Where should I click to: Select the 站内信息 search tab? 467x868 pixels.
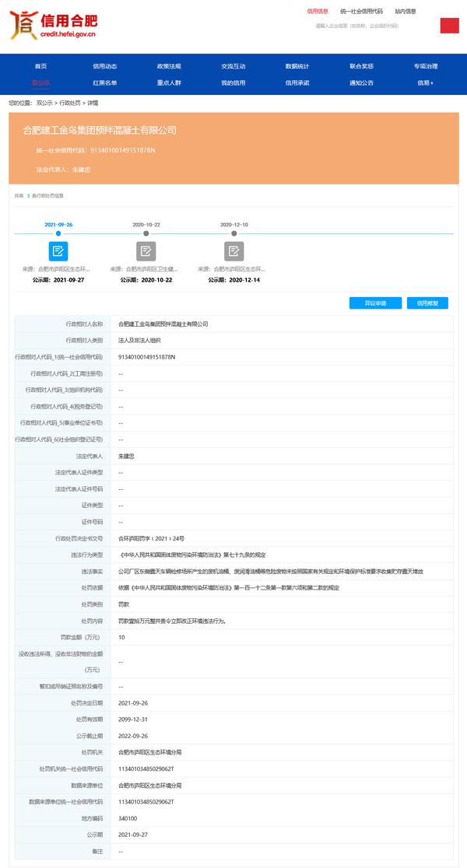click(x=406, y=11)
